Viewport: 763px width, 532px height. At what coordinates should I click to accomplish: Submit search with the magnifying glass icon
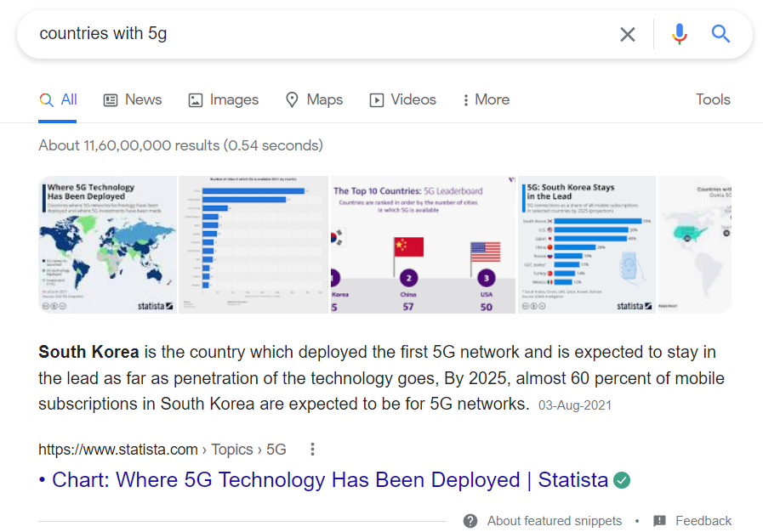coord(720,33)
